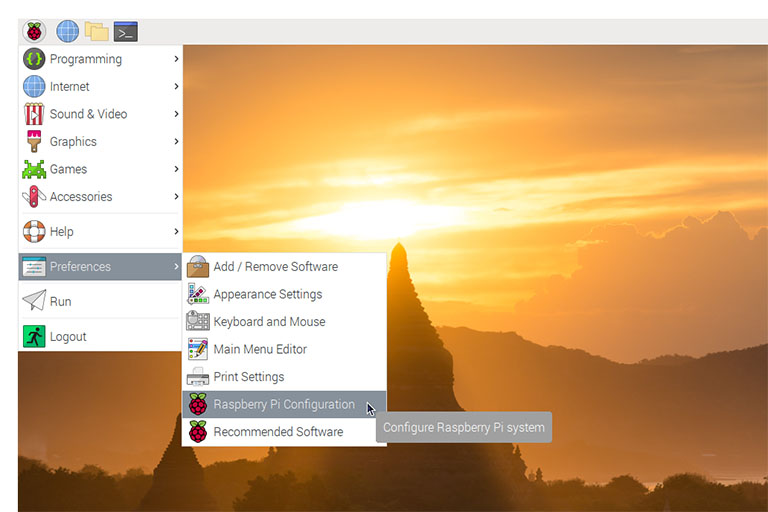Click the Logout running man icon
This screenshot has width=768, height=512.
point(34,337)
